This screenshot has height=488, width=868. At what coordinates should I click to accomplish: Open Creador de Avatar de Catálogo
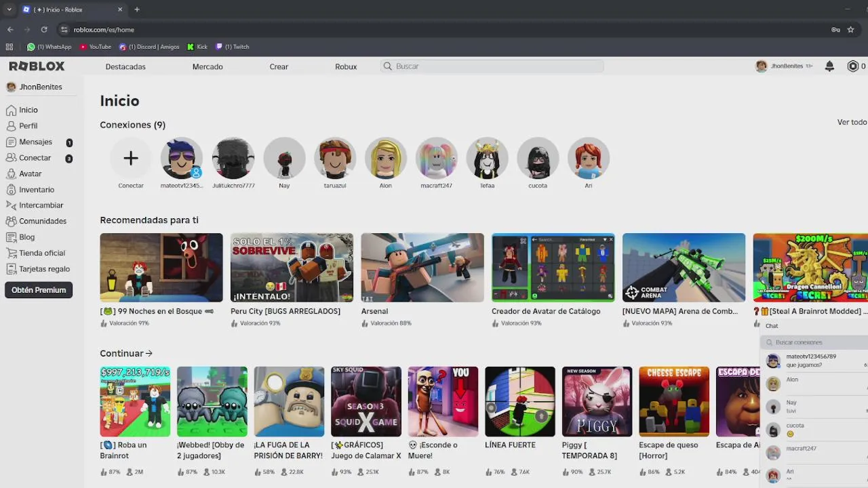[553, 268]
